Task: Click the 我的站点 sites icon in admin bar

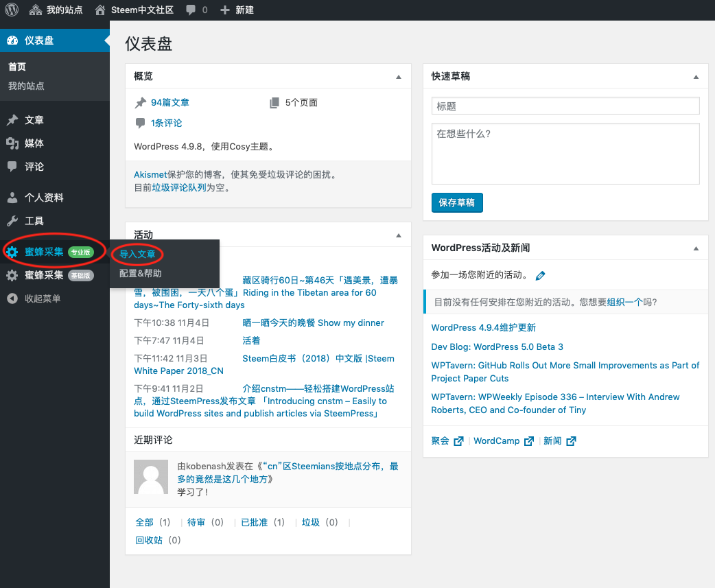Action: point(36,10)
